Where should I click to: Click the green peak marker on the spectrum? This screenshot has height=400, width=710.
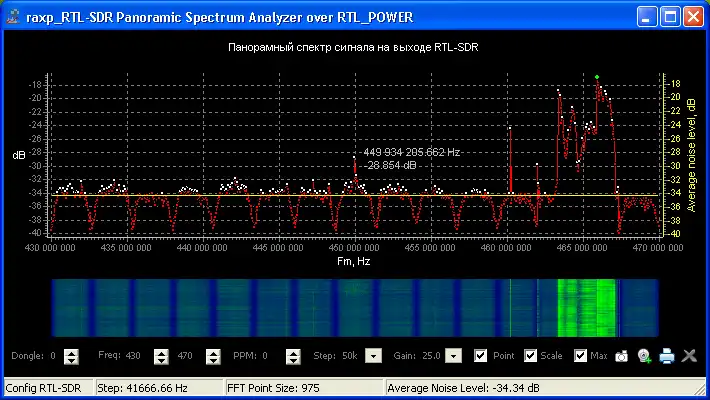[x=597, y=77]
